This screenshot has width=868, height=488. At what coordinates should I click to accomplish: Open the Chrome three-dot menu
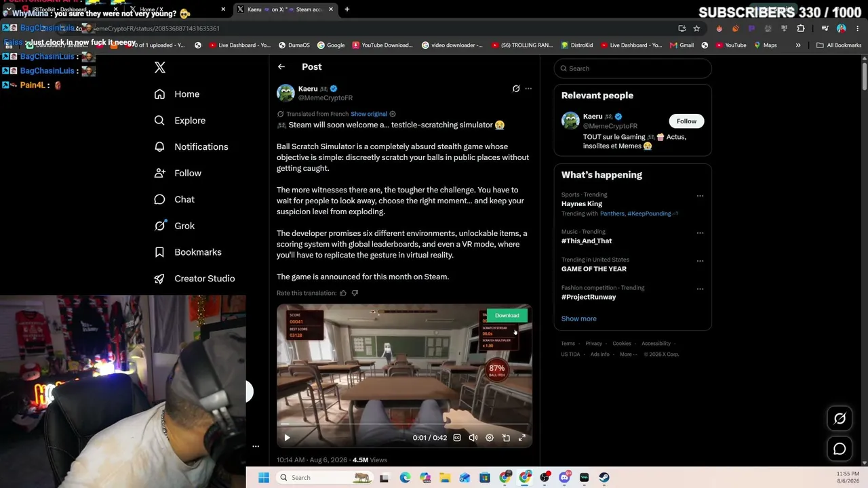857,28
